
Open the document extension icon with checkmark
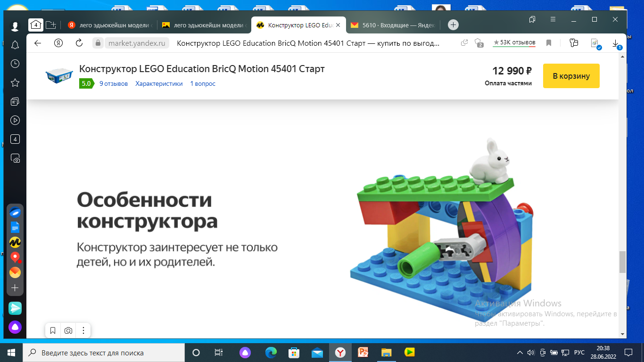pyautogui.click(x=595, y=43)
